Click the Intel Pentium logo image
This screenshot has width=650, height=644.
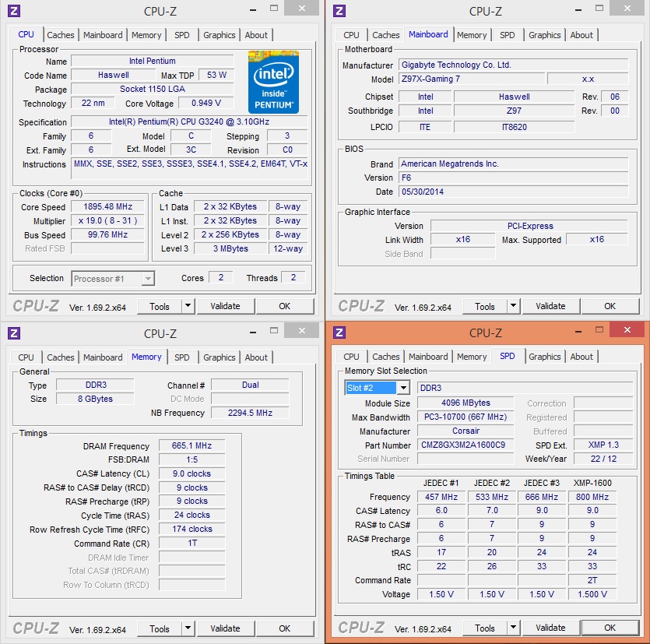tap(273, 82)
